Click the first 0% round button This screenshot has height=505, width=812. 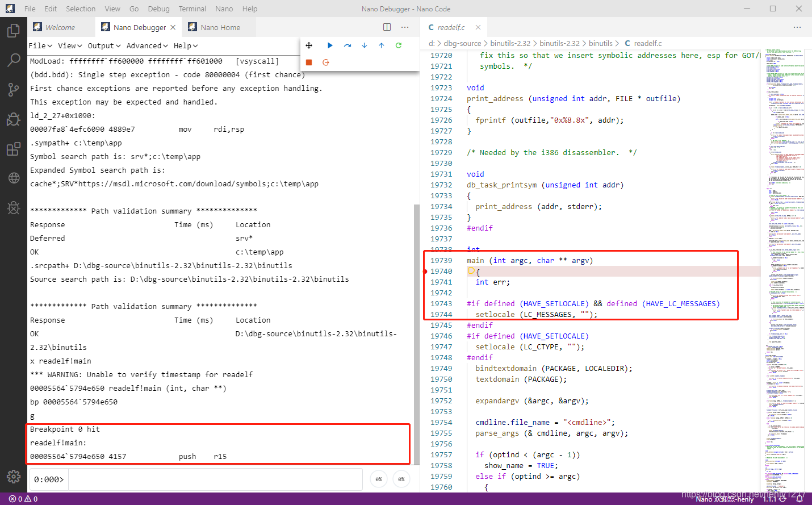(379, 479)
